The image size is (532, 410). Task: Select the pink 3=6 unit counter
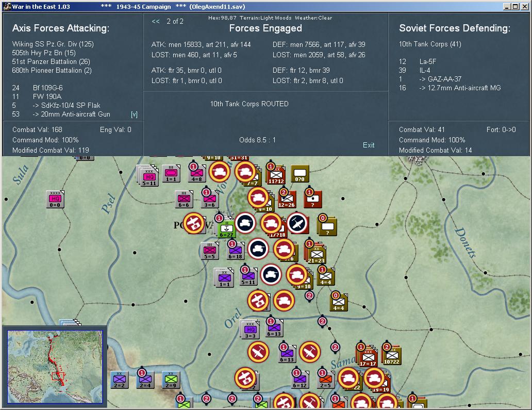point(209,199)
